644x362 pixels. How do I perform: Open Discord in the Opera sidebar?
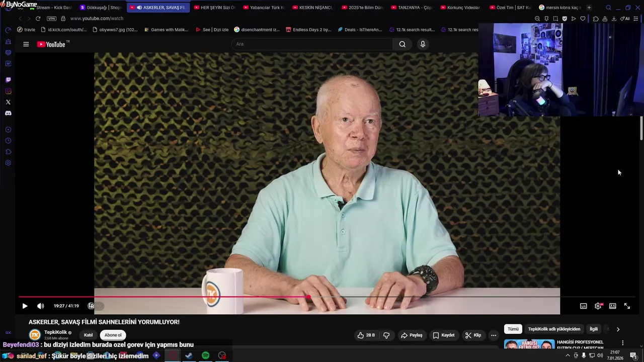[x=8, y=113]
